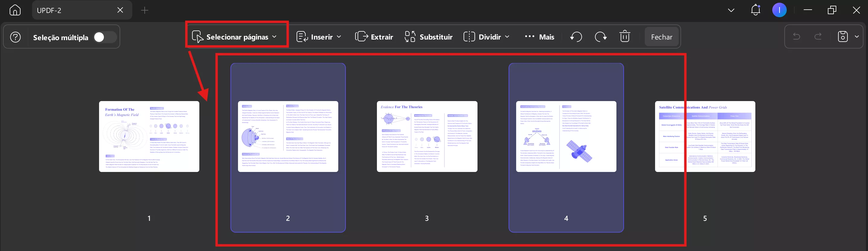Select page 5 thumbnail

pos(705,136)
